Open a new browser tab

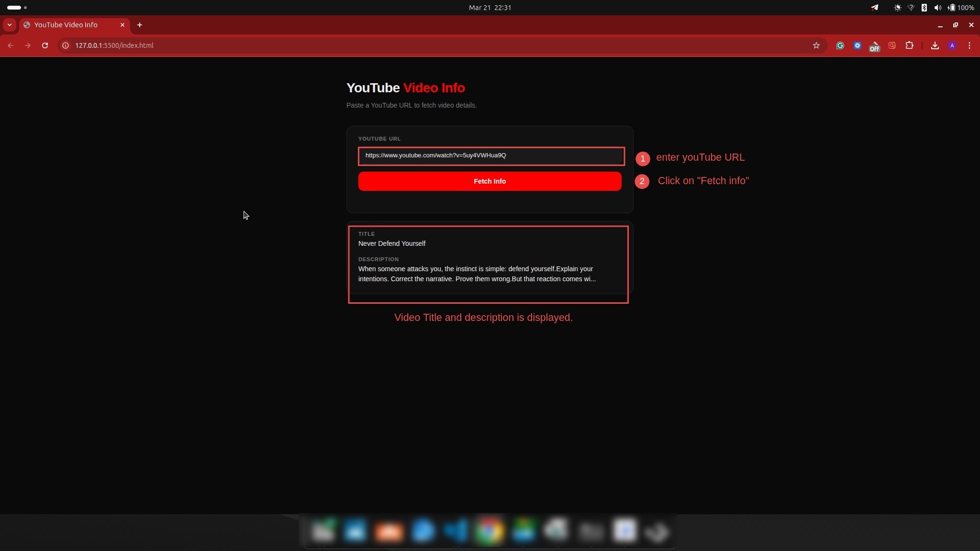(x=140, y=25)
